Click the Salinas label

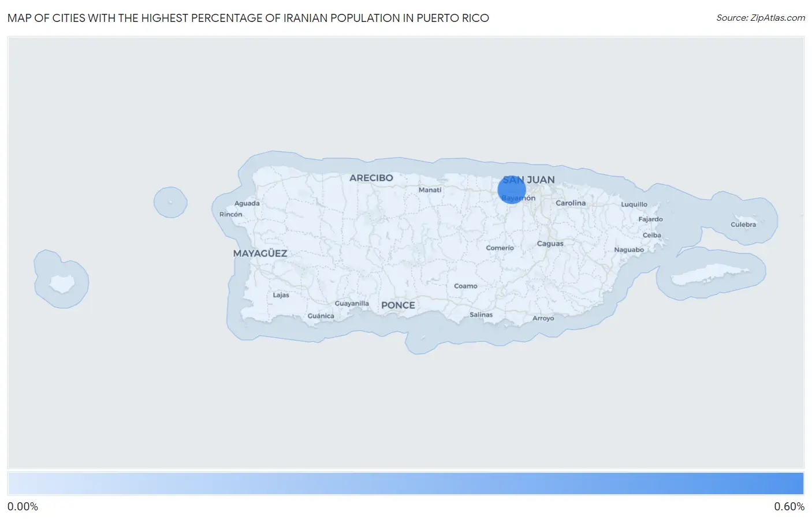(481, 315)
